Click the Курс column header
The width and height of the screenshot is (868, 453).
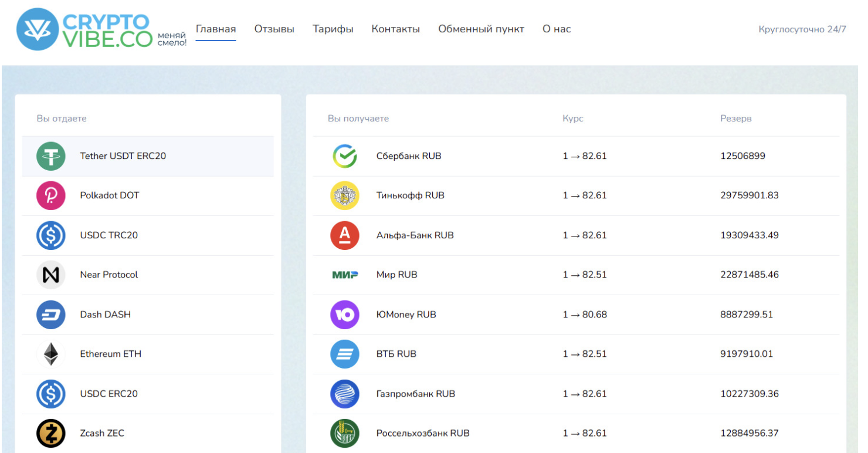[573, 119]
